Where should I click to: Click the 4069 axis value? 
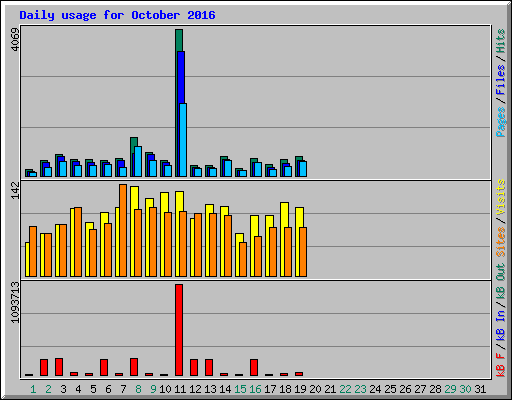click(15, 40)
